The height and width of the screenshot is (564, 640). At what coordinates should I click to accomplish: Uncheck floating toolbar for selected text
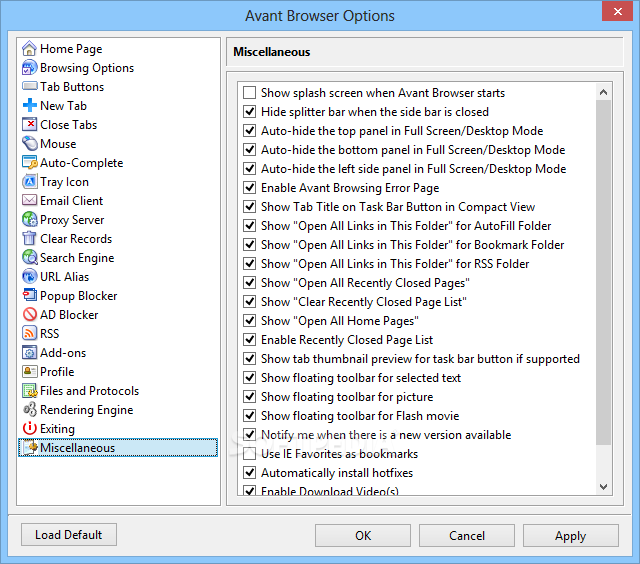[x=249, y=377]
